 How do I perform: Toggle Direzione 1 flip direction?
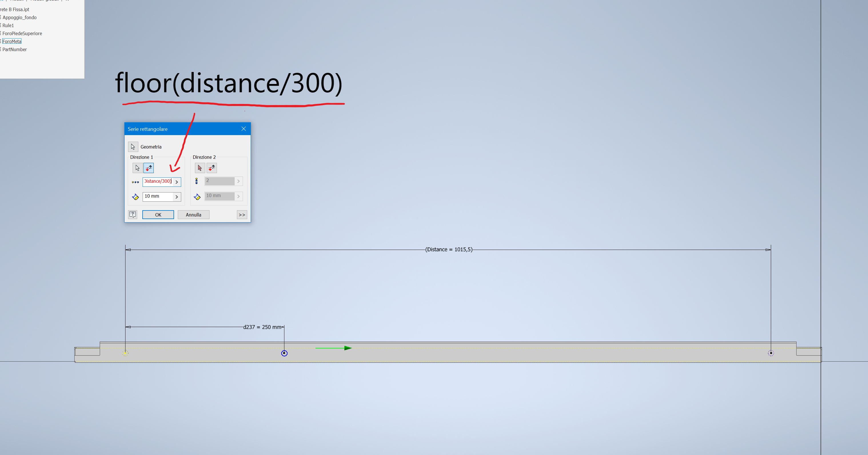pyautogui.click(x=149, y=168)
